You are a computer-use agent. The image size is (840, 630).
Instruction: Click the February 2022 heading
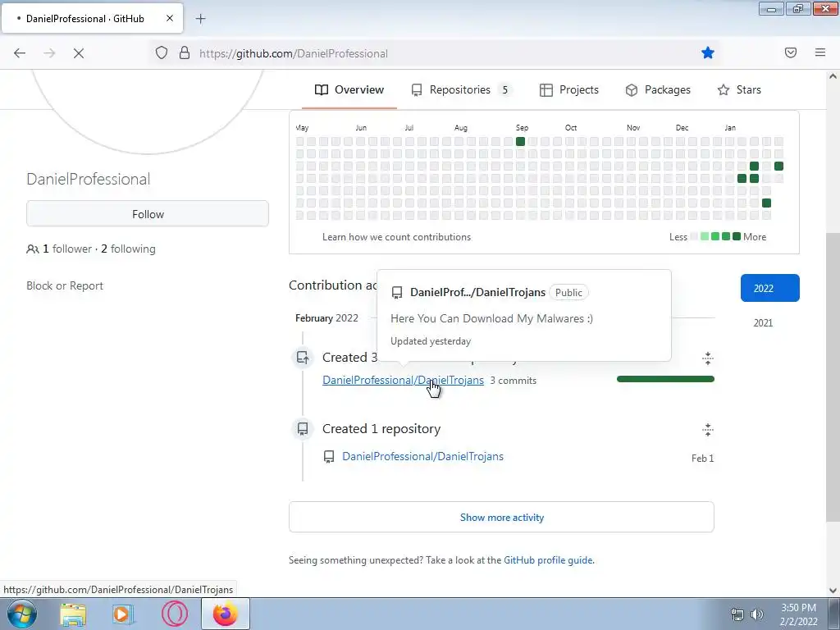point(326,318)
